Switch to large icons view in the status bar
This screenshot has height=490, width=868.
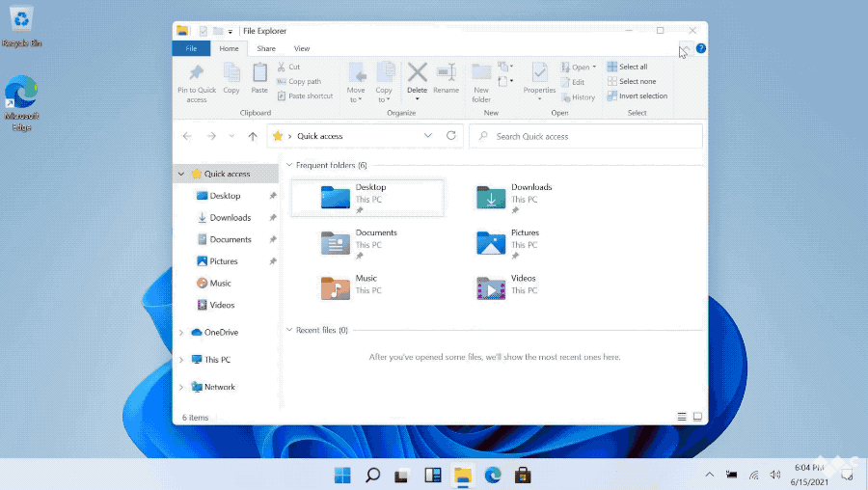(698, 418)
